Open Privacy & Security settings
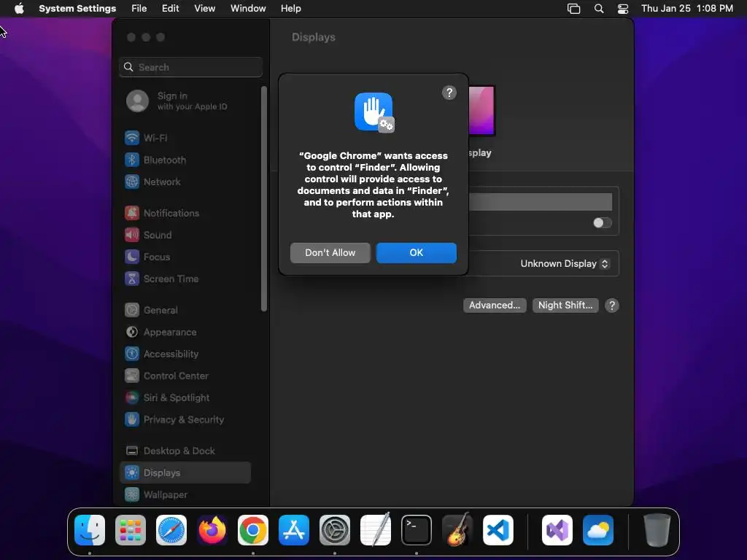 coord(185,420)
